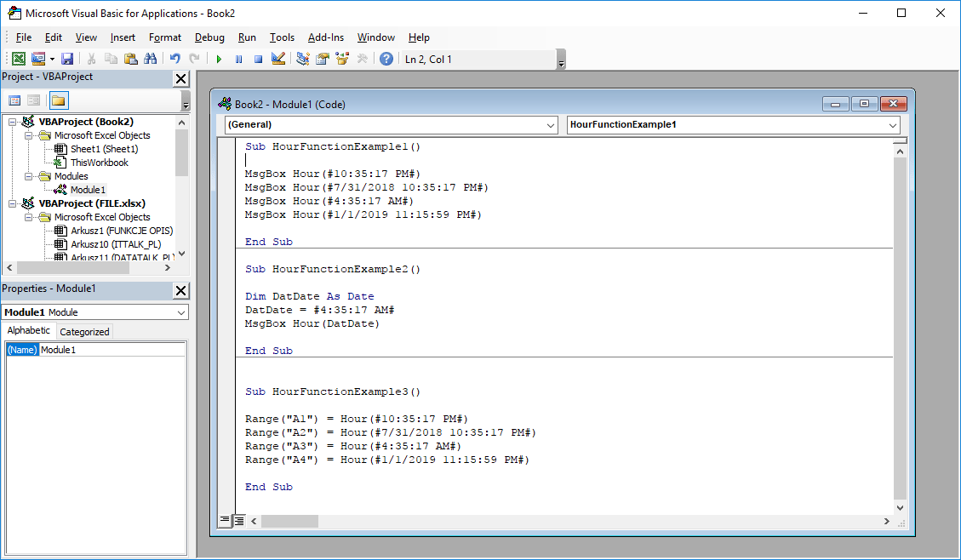961x560 pixels.
Task: Open the Add-Ins menu
Action: [x=326, y=37]
